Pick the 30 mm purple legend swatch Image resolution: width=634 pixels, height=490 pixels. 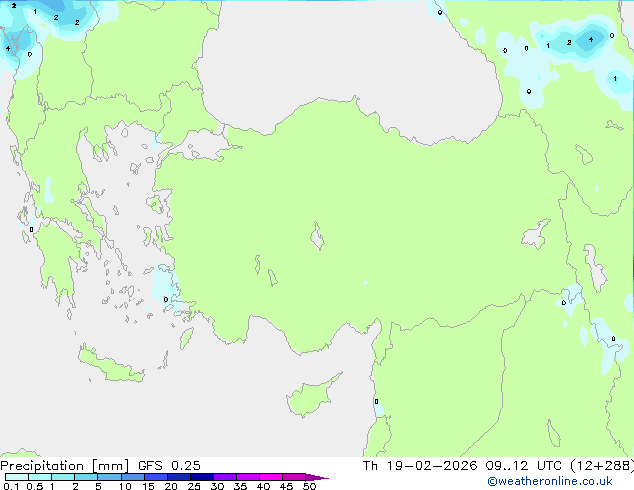click(226, 477)
